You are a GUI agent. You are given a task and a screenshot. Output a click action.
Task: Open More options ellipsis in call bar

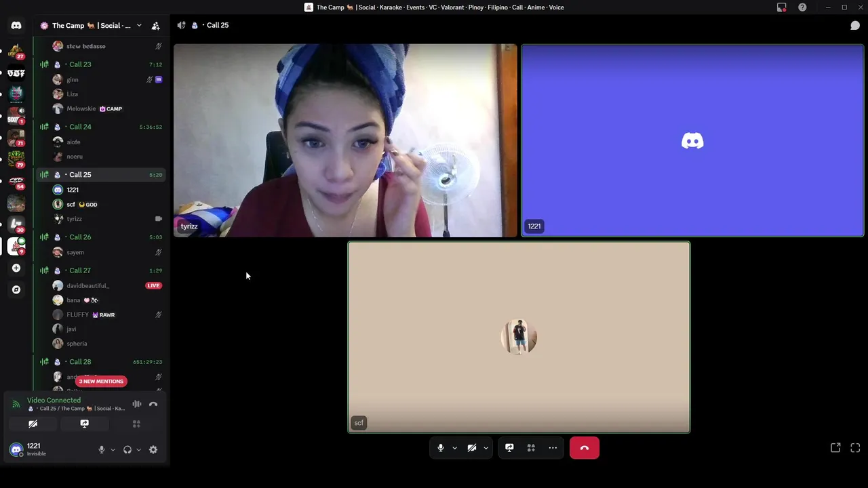click(x=553, y=448)
